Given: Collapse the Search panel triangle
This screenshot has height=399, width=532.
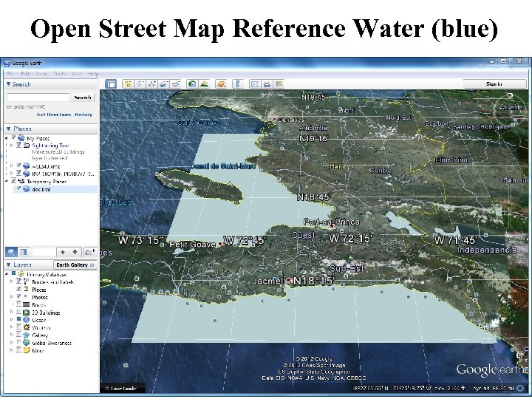Looking at the screenshot, I should click(8, 83).
